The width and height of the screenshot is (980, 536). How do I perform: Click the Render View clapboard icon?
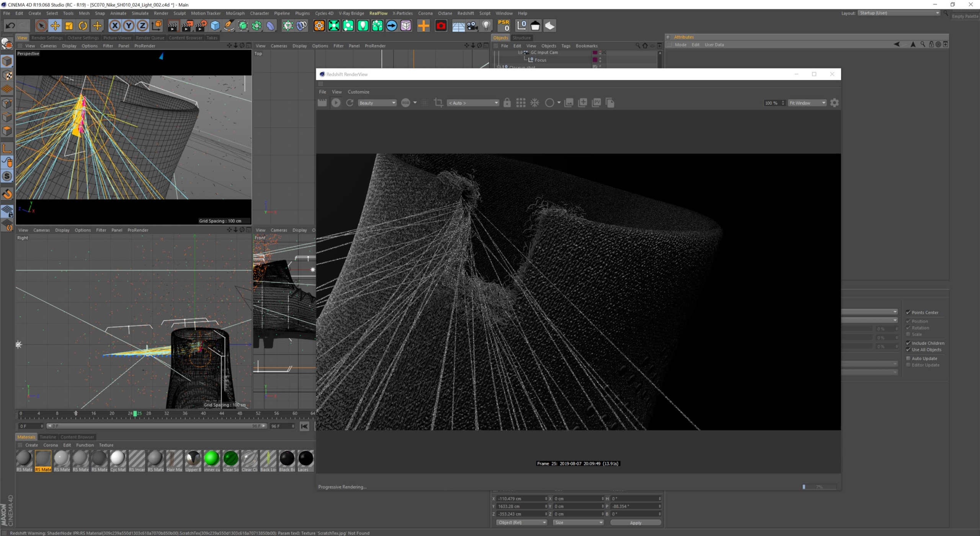point(173,26)
